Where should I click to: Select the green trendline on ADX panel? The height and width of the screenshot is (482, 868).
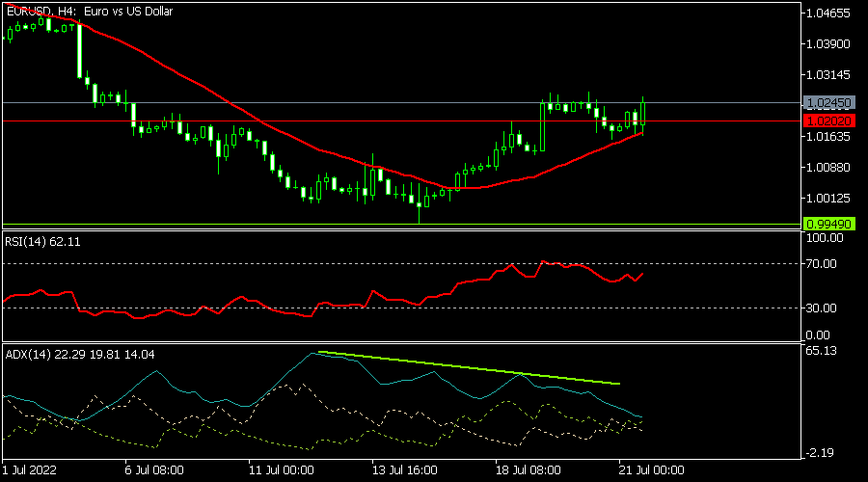click(469, 367)
